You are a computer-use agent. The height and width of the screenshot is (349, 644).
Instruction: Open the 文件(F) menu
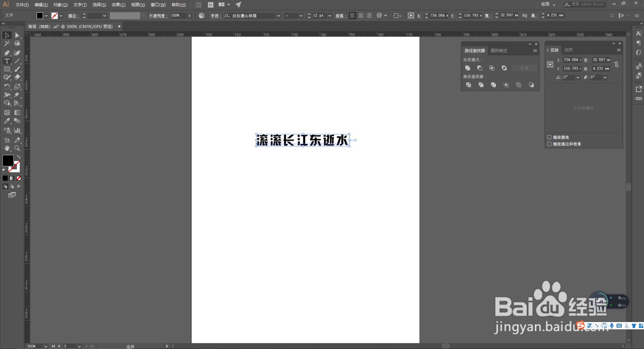[x=22, y=5]
